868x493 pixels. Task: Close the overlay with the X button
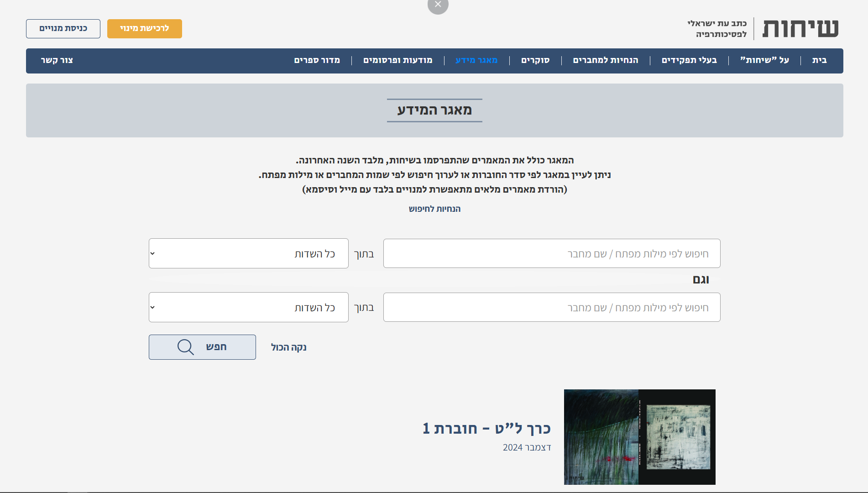tap(438, 5)
